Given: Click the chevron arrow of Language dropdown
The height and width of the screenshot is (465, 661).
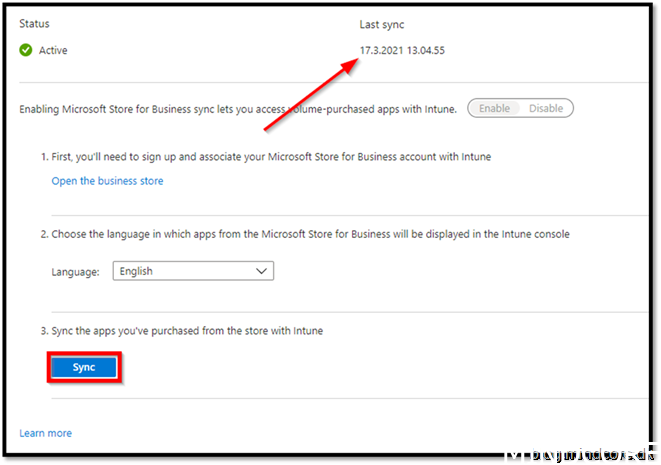Looking at the screenshot, I should (x=262, y=271).
